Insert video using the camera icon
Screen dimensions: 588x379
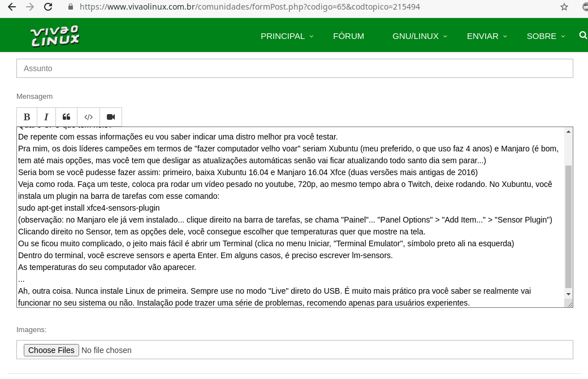click(111, 117)
